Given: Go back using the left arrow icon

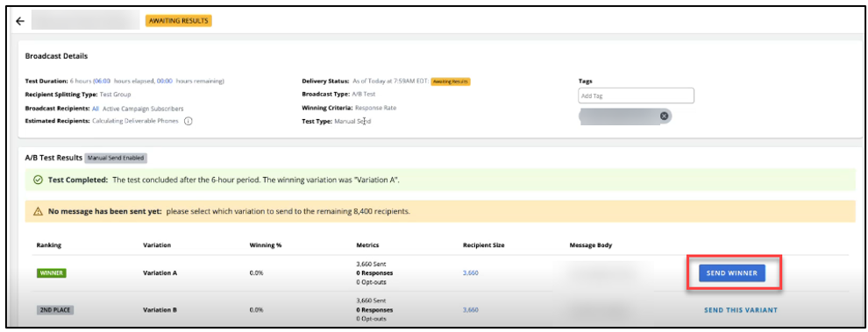Looking at the screenshot, I should [20, 21].
